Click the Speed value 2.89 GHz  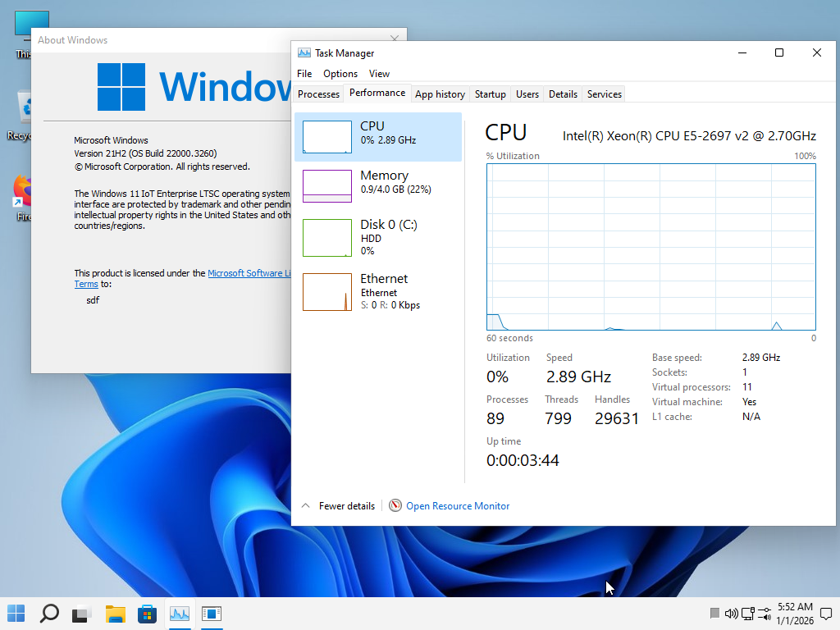(578, 377)
